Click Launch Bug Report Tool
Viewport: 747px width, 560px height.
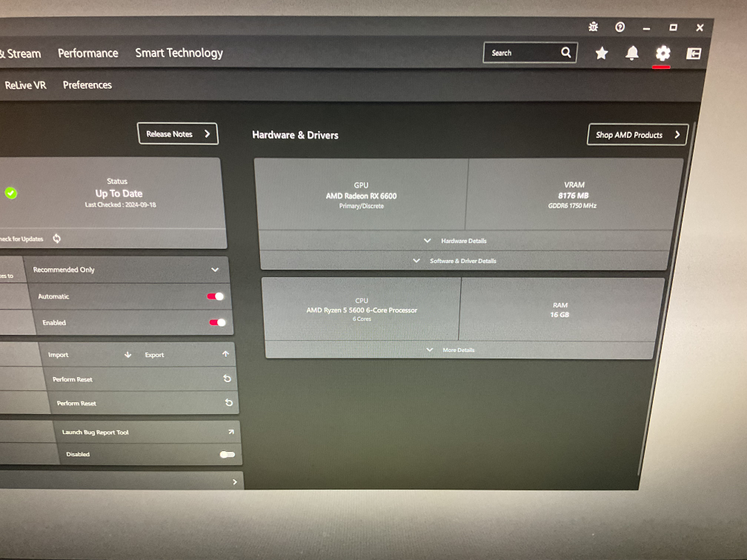click(x=96, y=433)
